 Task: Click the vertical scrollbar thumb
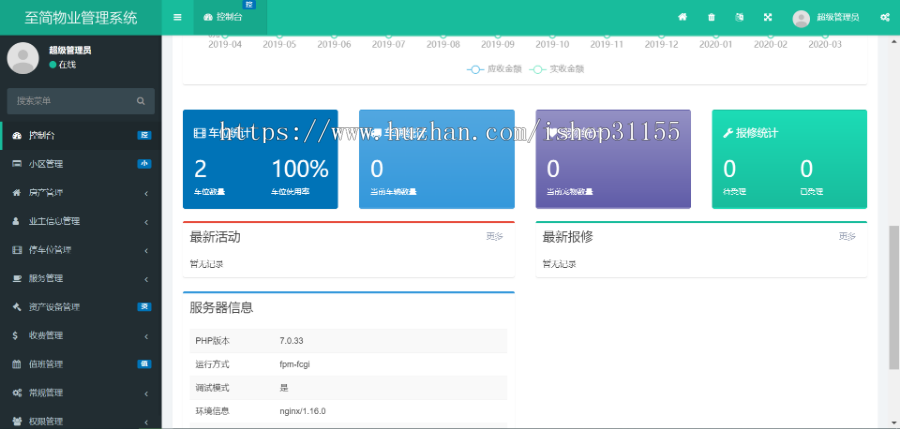tap(894, 297)
